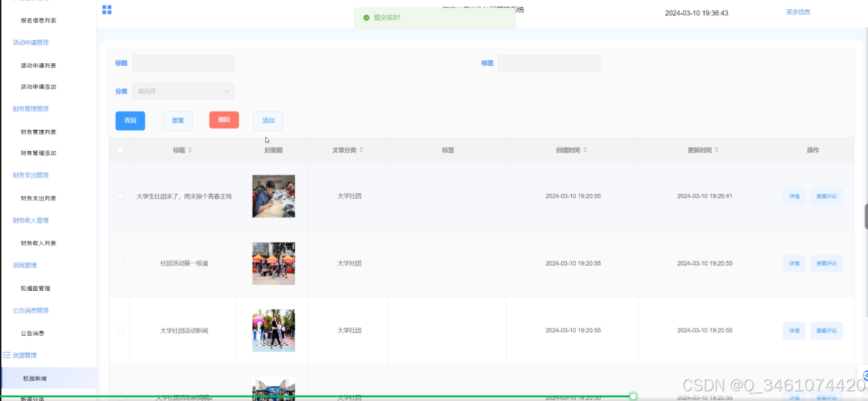This screenshot has width=868, height=401.
Task: Focus the 标题 search input field
Action: pyautogui.click(x=183, y=63)
